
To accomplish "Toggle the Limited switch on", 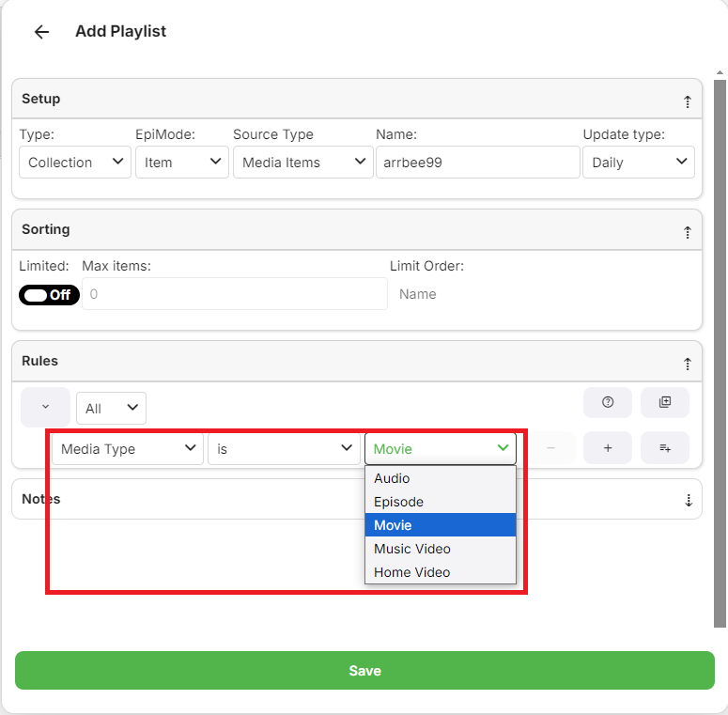I will [49, 295].
